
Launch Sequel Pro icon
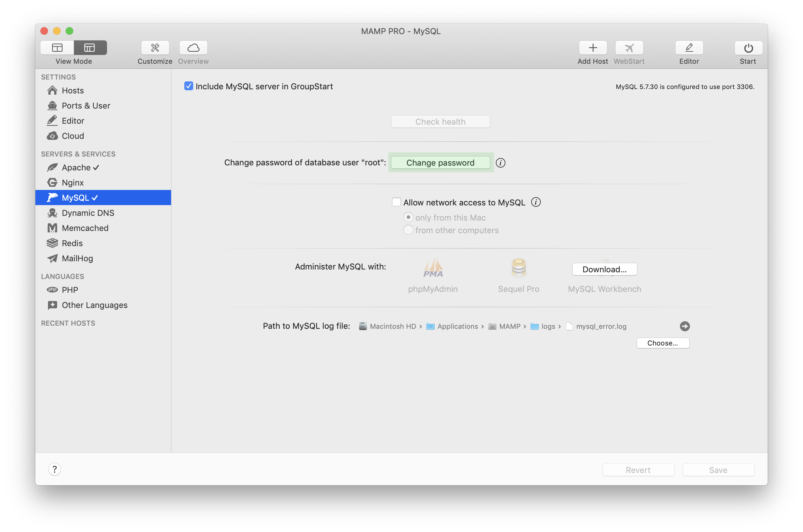pyautogui.click(x=519, y=268)
